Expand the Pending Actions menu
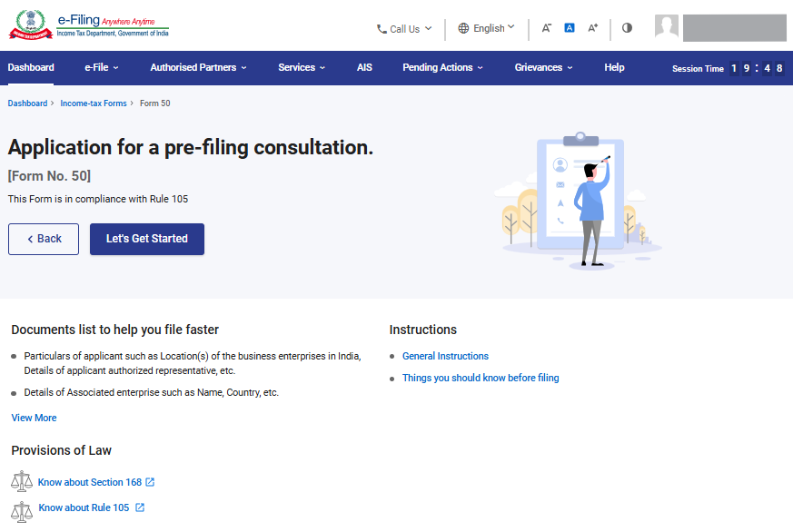 (443, 68)
